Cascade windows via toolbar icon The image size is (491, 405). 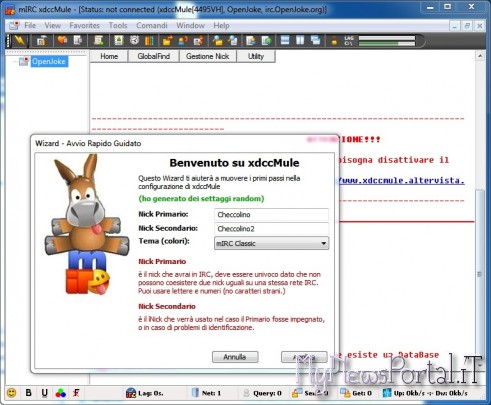(315, 40)
